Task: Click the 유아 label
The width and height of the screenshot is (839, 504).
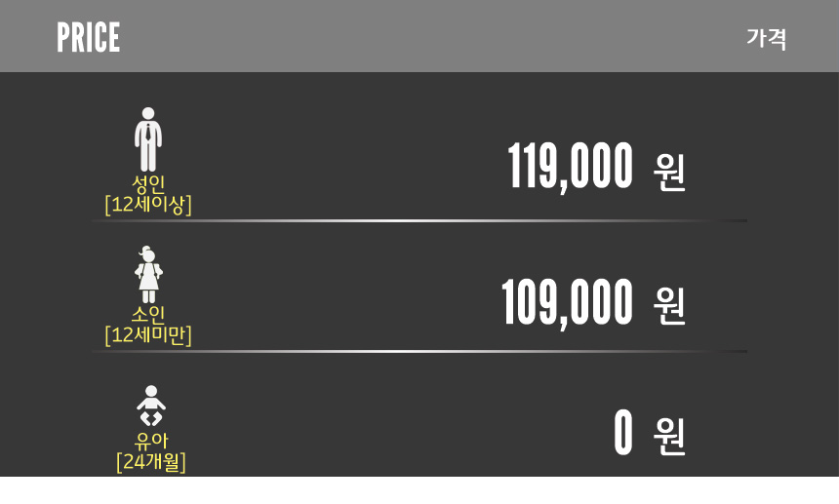Action: pos(150,441)
